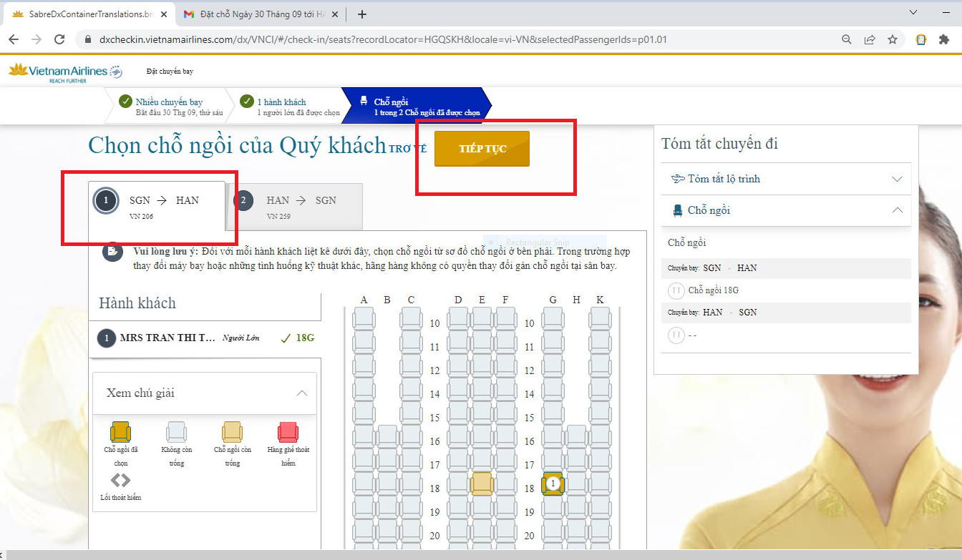This screenshot has height=560, width=962.
Task: Reload the page
Action: pos(59,39)
